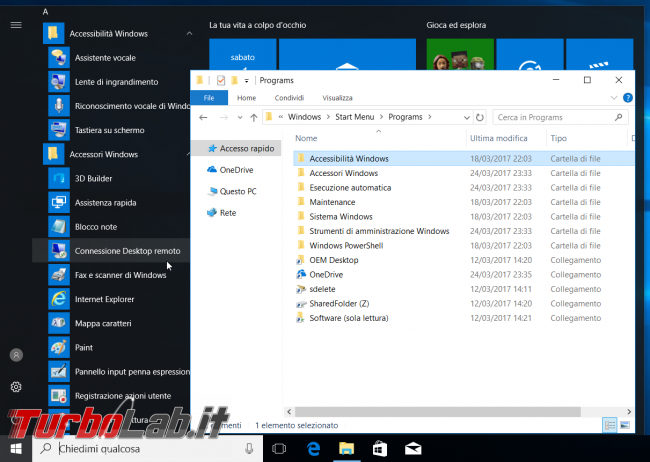Image resolution: width=650 pixels, height=462 pixels.
Task: Switch to details view layout
Action: (x=610, y=425)
